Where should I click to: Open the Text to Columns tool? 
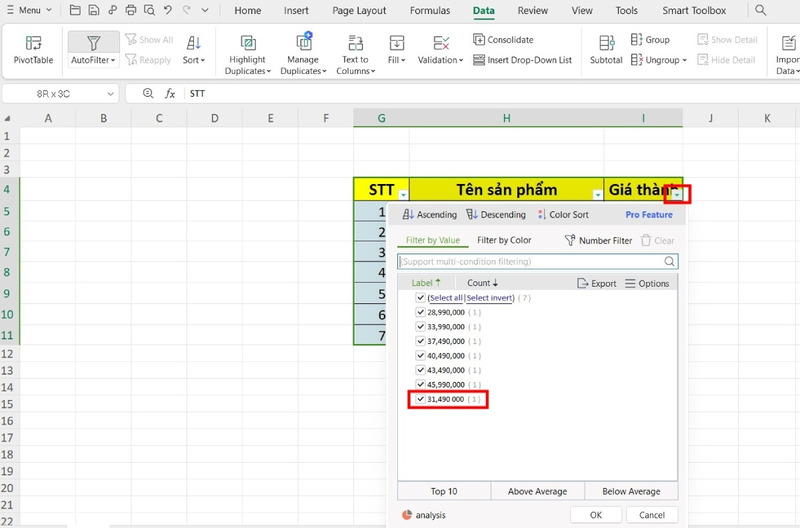point(355,43)
